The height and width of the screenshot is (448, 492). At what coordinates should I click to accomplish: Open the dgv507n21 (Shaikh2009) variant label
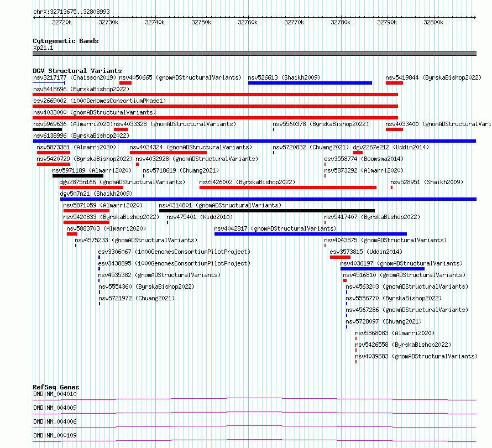click(96, 194)
